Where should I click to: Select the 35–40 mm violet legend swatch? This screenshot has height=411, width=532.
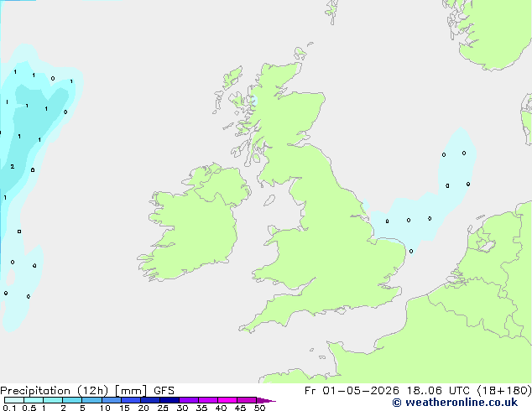[208, 400]
